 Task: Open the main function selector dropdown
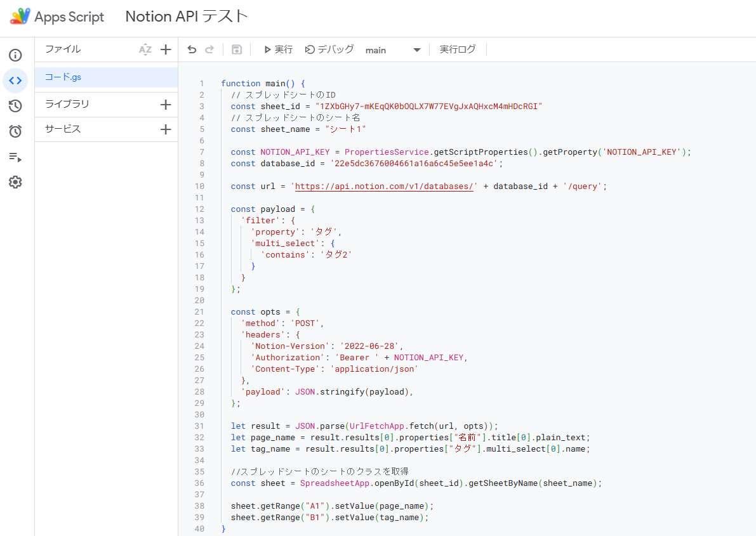[393, 50]
